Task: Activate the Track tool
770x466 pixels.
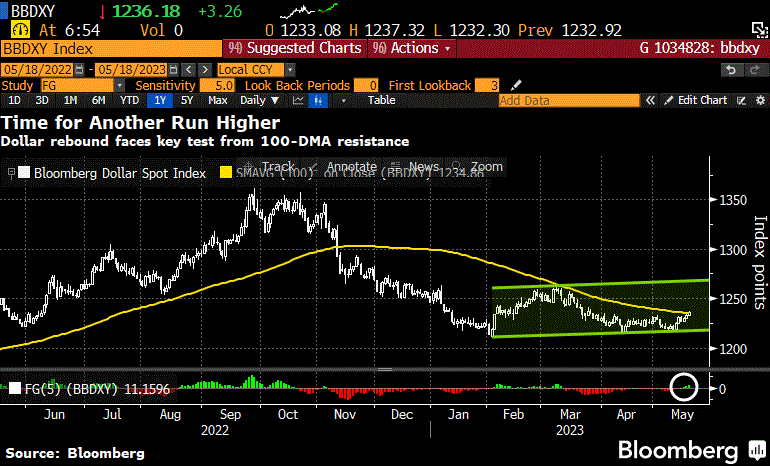Action: pos(272,166)
